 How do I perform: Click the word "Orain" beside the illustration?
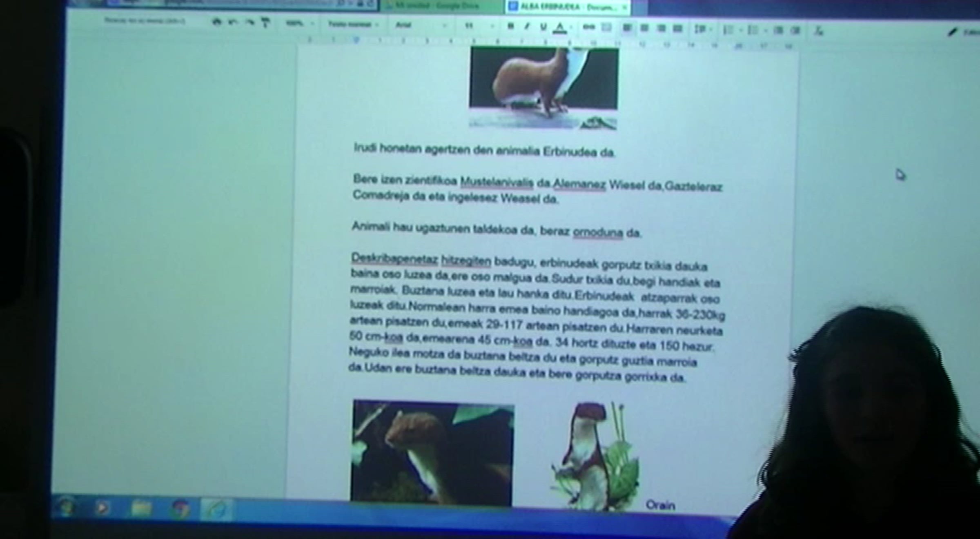point(660,505)
